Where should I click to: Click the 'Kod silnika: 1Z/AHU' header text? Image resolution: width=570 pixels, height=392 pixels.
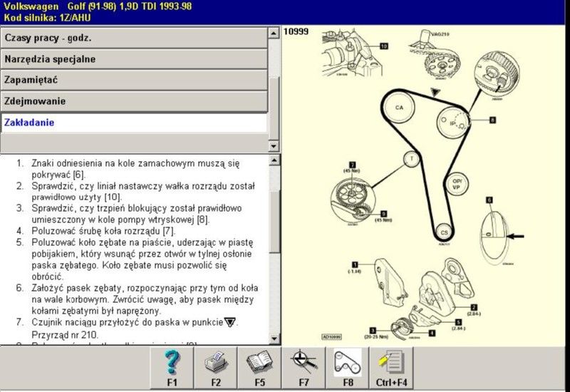pyautogui.click(x=47, y=17)
